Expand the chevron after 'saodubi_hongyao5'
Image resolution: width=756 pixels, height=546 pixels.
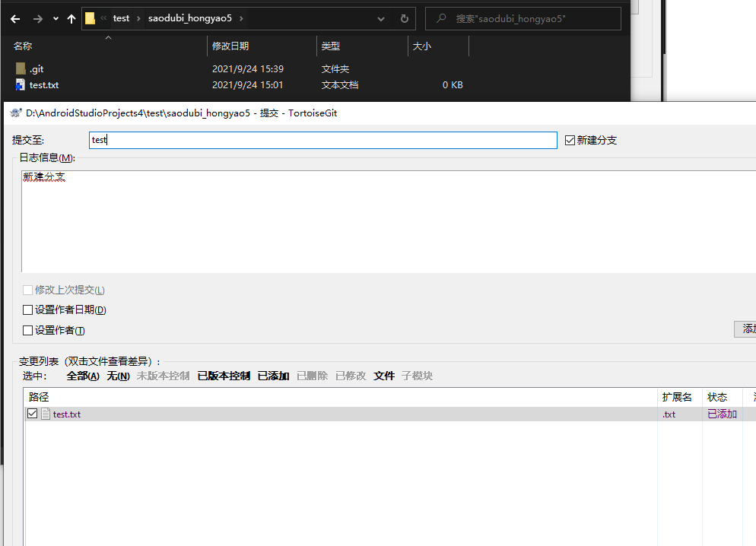(241, 18)
